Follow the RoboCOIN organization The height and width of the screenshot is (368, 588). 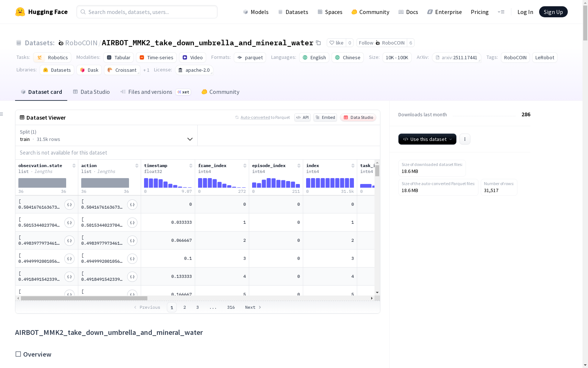(x=382, y=43)
